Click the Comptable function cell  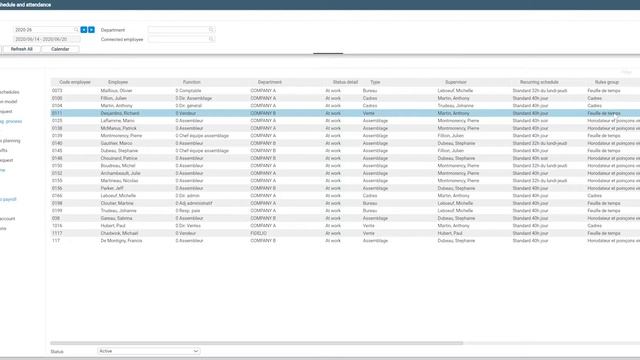pyautogui.click(x=188, y=91)
